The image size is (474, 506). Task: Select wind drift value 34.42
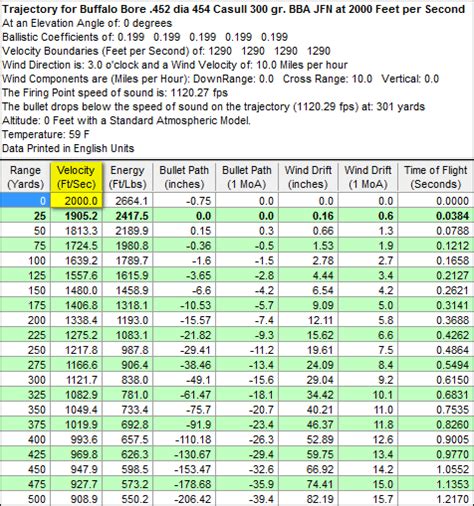(308, 395)
